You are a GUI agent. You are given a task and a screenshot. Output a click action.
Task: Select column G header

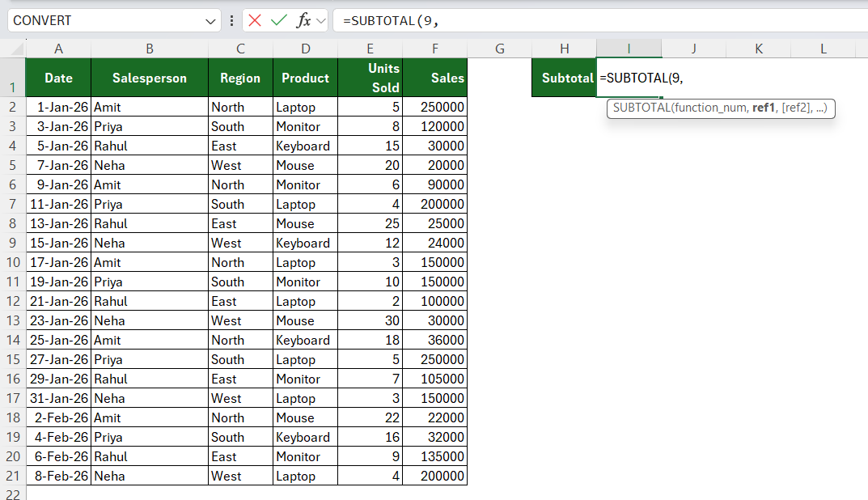(x=499, y=49)
